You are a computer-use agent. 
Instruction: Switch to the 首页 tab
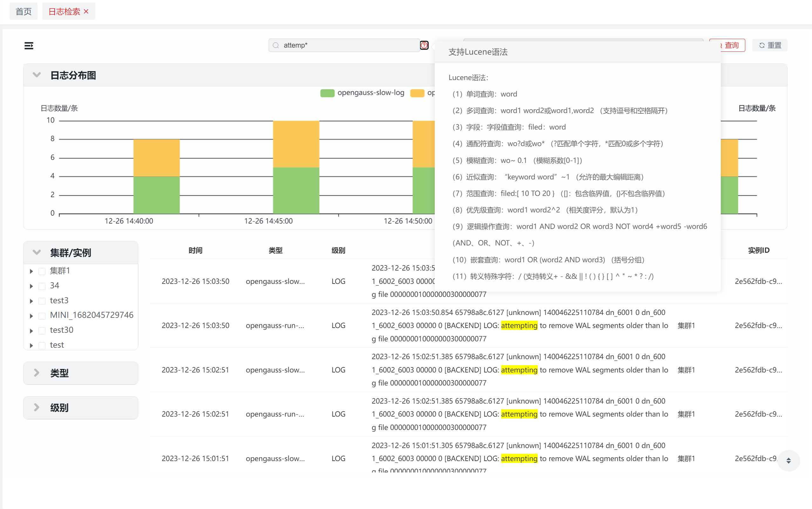click(24, 11)
